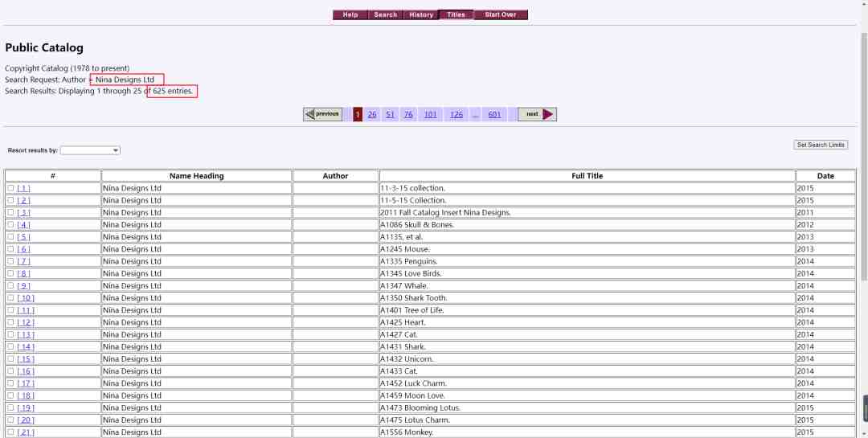Select title 'A1086 Skull & Bones.'
868x438 pixels.
click(417, 225)
